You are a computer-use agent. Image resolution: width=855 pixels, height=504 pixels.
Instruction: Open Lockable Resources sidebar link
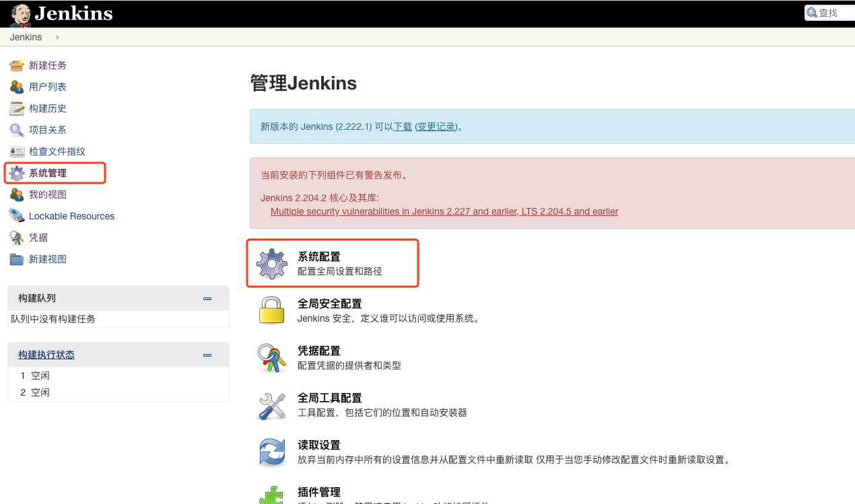click(72, 216)
